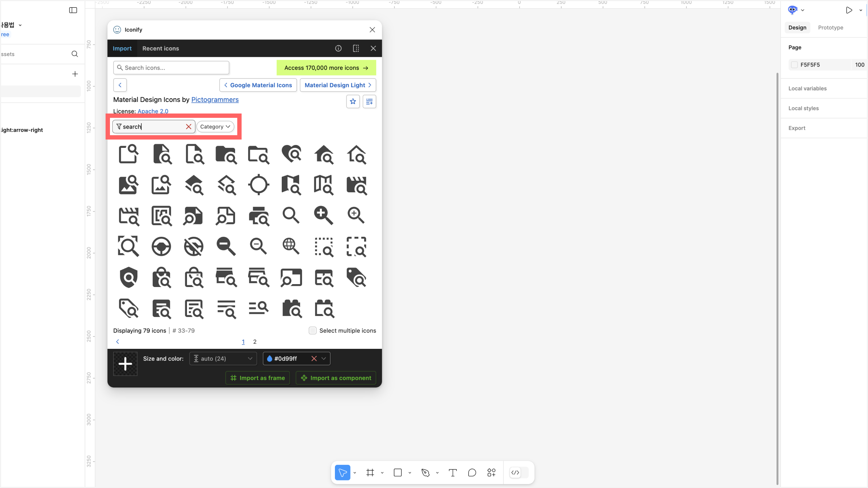Pick the shield search icon

coord(129,278)
